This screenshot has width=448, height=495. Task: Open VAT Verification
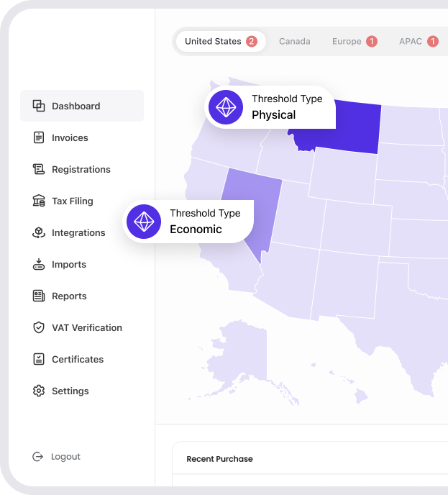click(x=87, y=327)
